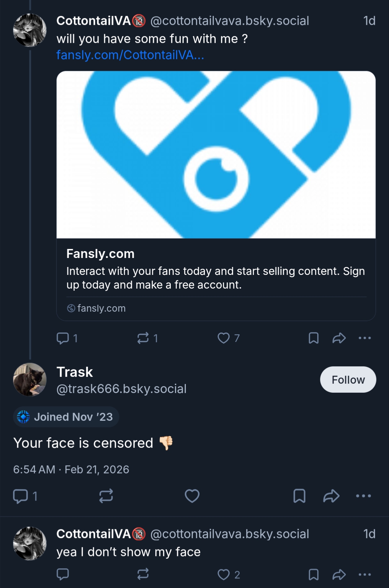Open Trask's profile avatar
389x588 pixels.
pyautogui.click(x=30, y=380)
